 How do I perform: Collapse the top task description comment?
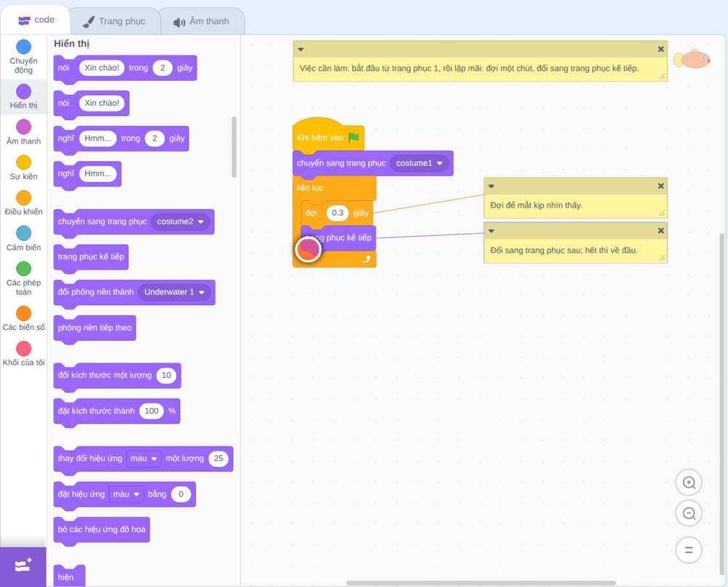click(301, 50)
